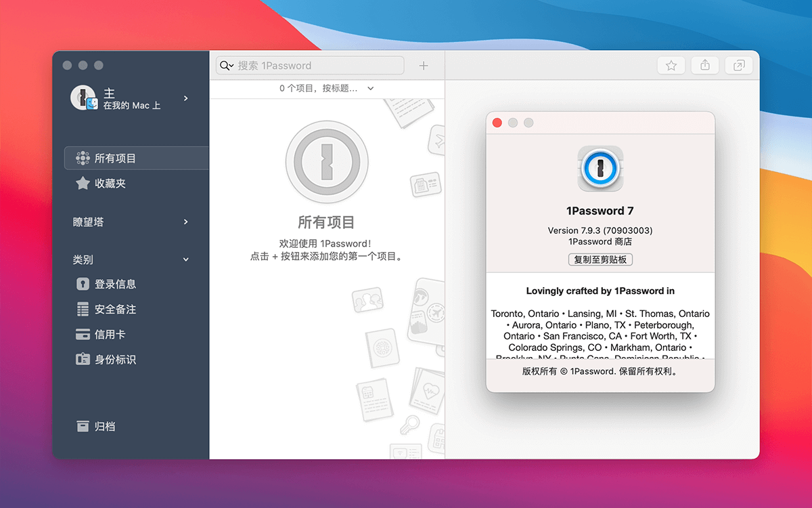Viewport: 812px width, 508px height.
Task: Open the item sort order dropdown
Action: (x=327, y=88)
